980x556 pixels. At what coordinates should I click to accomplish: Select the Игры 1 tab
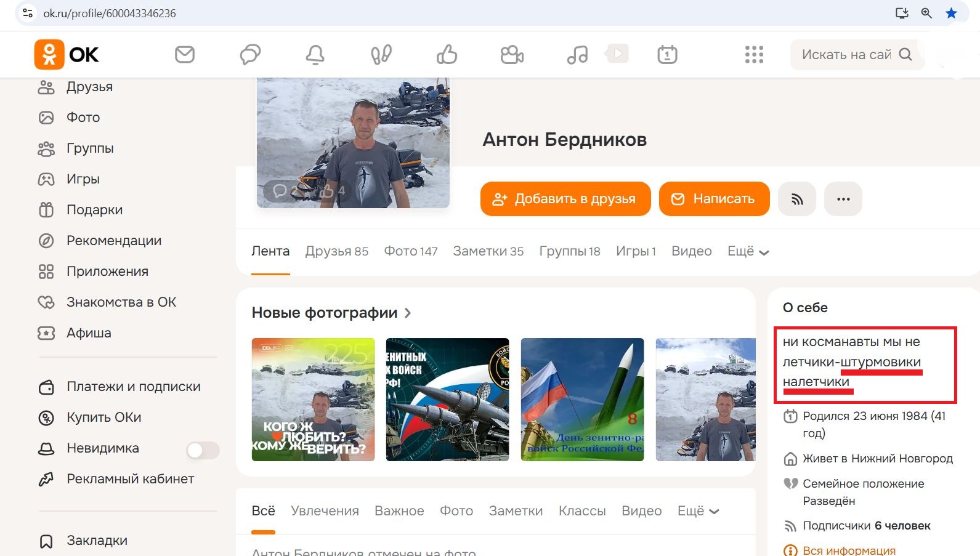(x=636, y=251)
